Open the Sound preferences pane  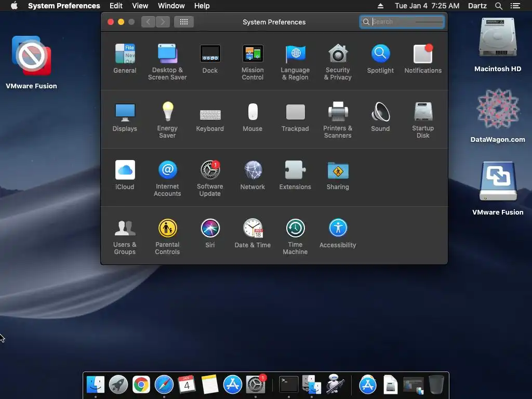380,117
